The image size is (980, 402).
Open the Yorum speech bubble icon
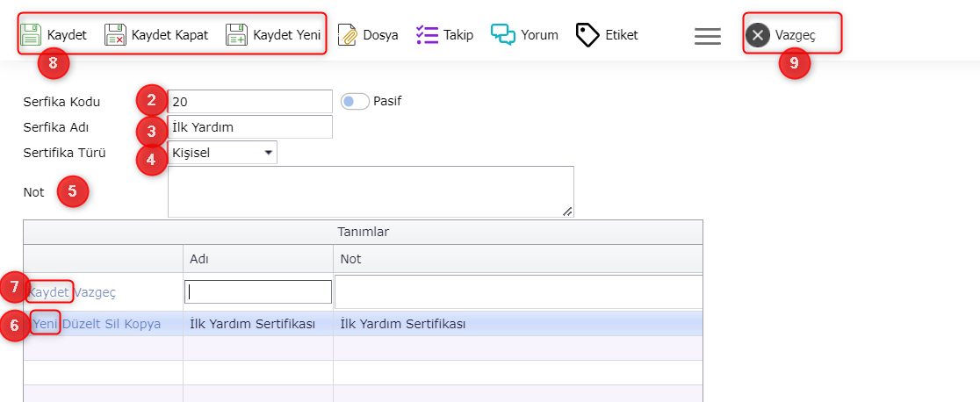(503, 34)
